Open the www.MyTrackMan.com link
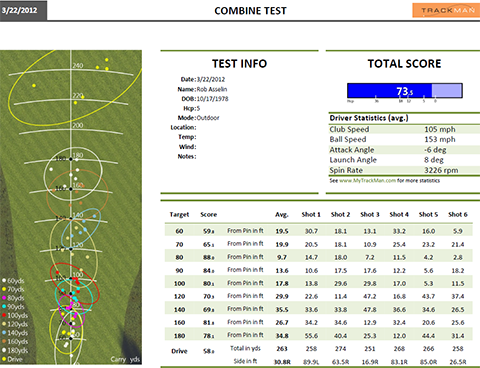This screenshot has height=368, width=480. pyautogui.click(x=367, y=181)
